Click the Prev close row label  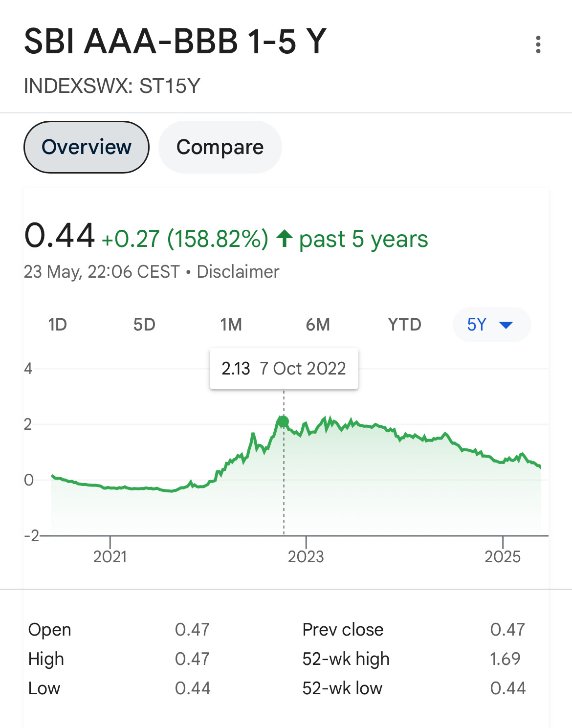coord(343,630)
